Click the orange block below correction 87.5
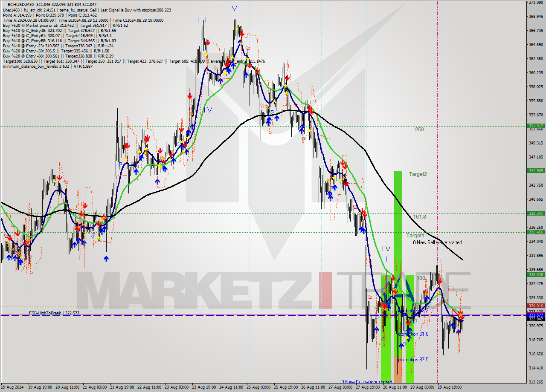Screen dimensions: 546x392 coord(398,370)
